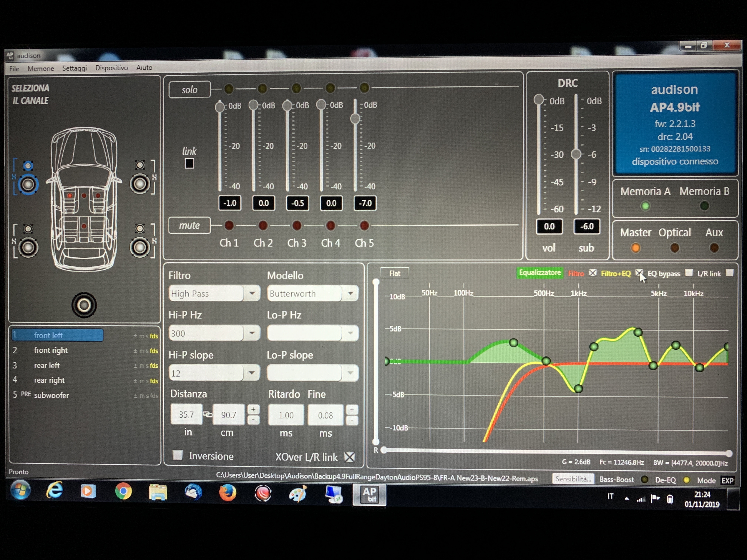747x560 pixels.
Task: Select the front left woofer speaker icon
Action: pyautogui.click(x=28, y=185)
